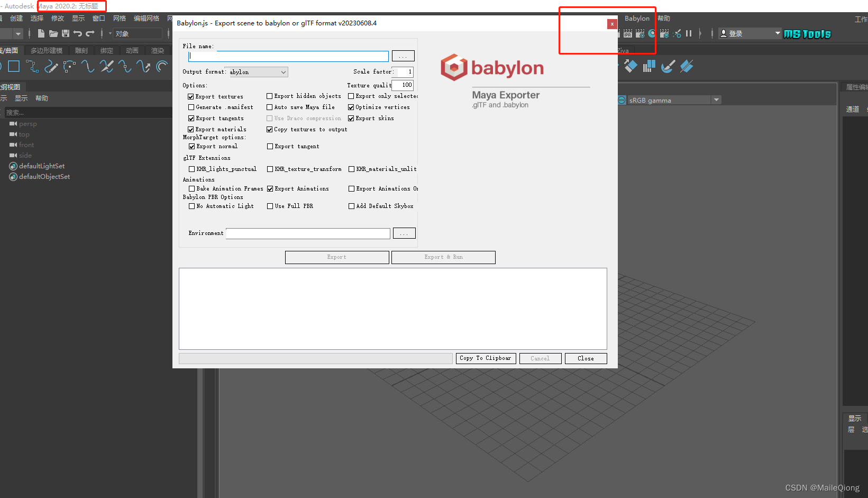Select the Pencil Curve tool shelf icon
Image resolution: width=868 pixels, height=498 pixels.
(51, 66)
